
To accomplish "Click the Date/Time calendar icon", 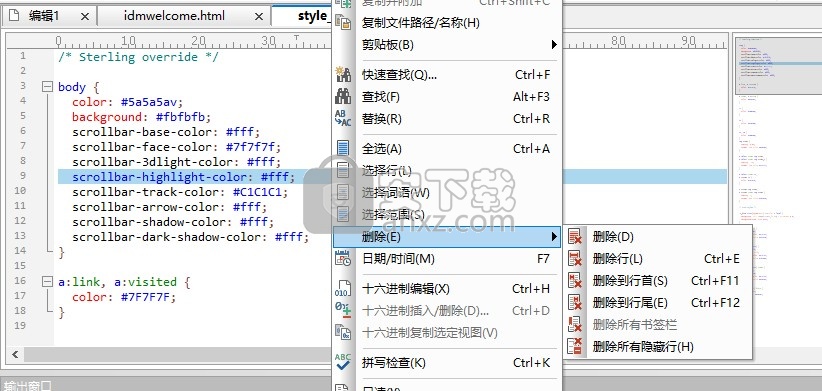I will [343, 258].
